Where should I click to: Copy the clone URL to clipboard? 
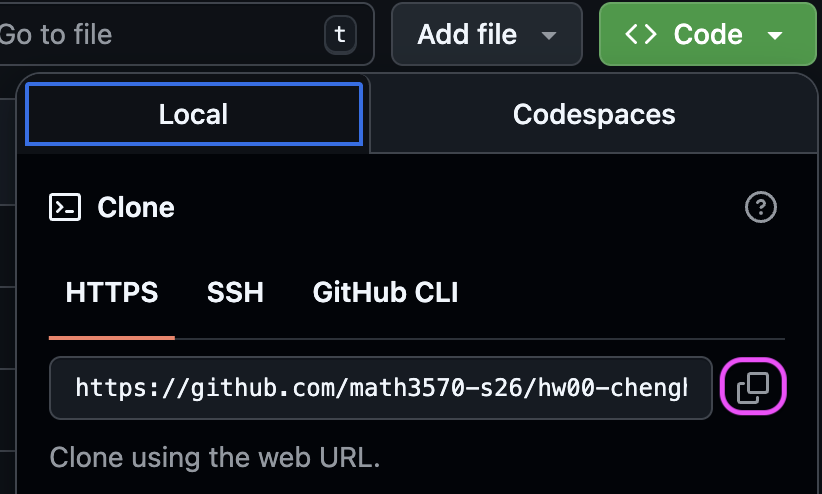[x=754, y=388]
